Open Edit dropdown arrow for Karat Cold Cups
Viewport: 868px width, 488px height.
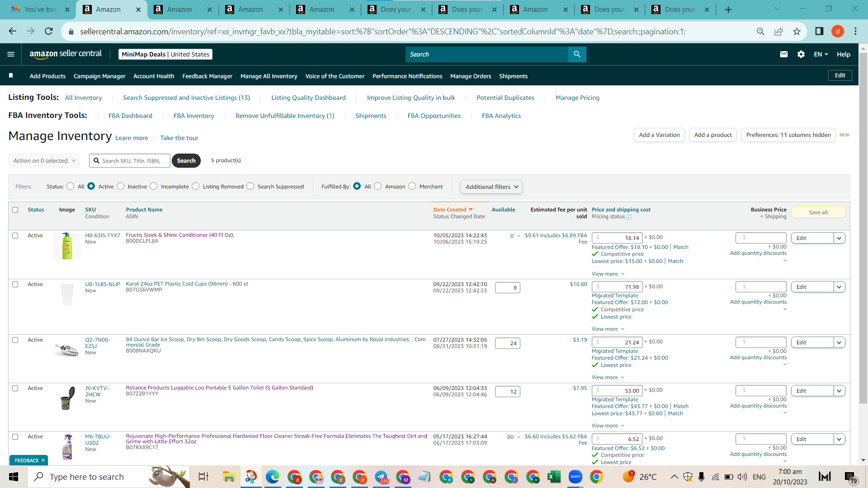[840, 287]
